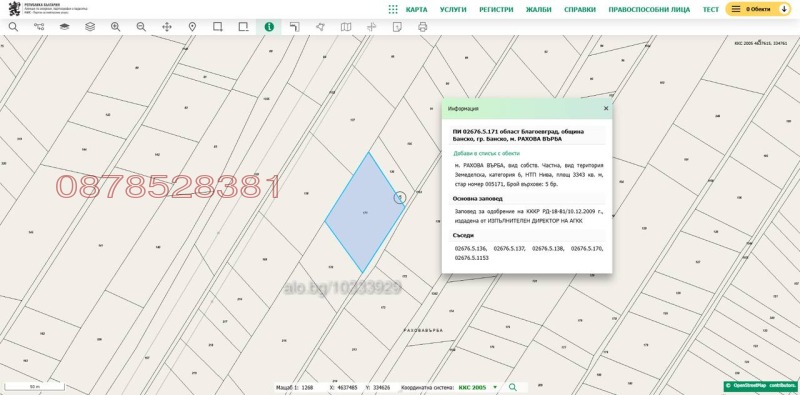Screen dimensions: 800x395
Task: Print the map with printer icon
Action: 422,27
